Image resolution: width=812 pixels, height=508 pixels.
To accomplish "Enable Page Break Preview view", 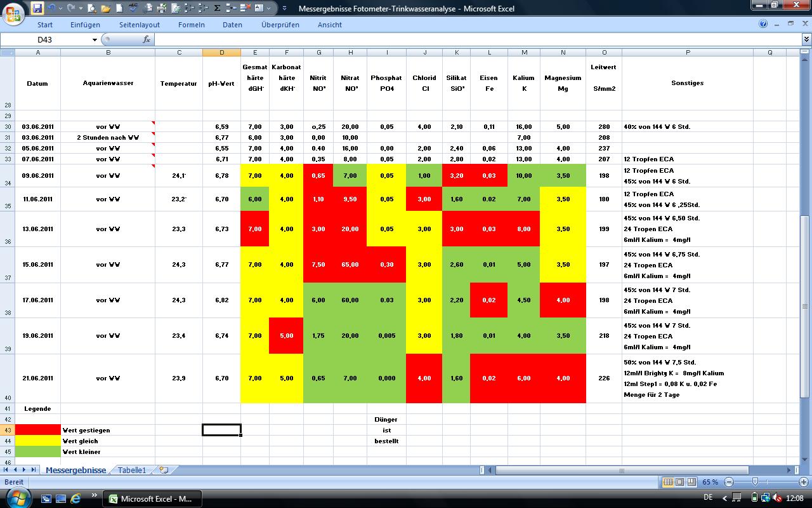I will (x=691, y=483).
